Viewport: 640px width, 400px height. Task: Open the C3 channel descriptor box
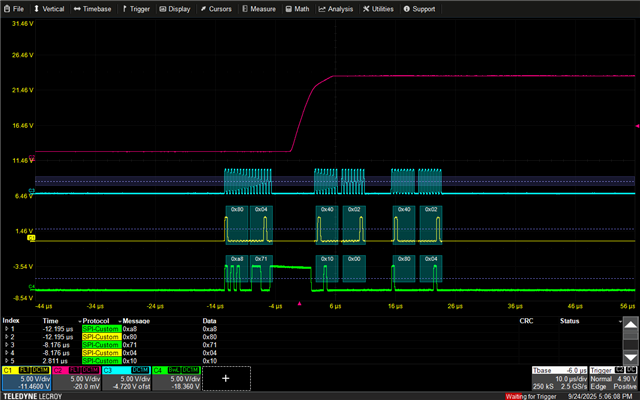[125, 379]
